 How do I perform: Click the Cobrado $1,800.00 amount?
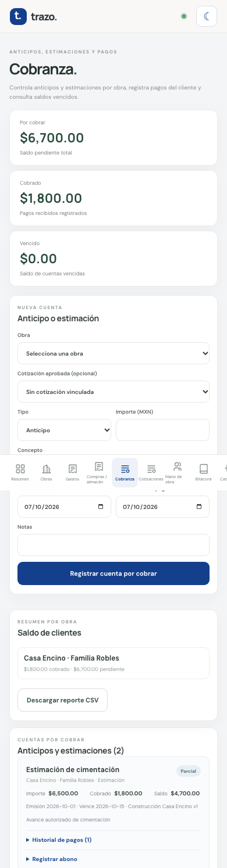pos(51,198)
